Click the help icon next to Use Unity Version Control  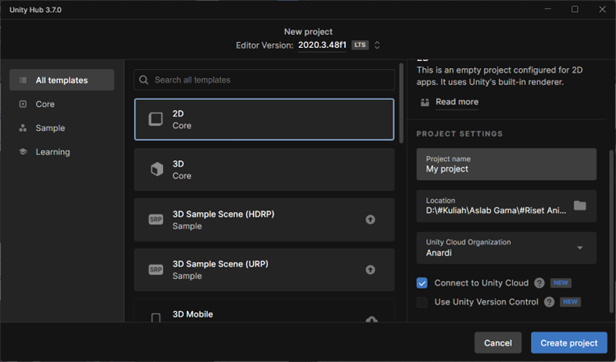click(549, 302)
